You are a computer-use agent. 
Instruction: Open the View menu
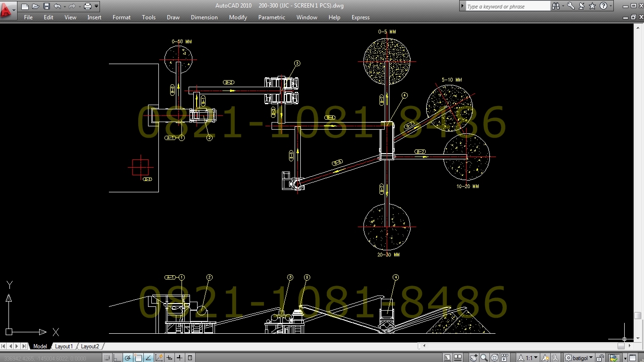click(x=70, y=17)
